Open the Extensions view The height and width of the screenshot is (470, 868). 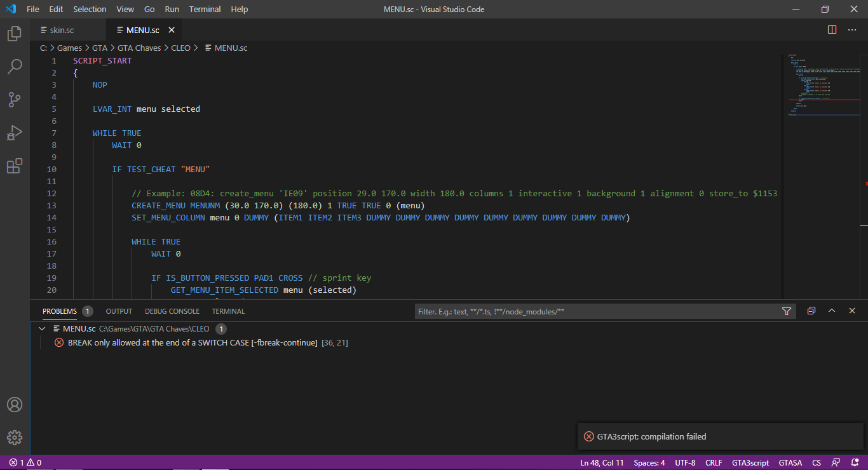pyautogui.click(x=15, y=166)
